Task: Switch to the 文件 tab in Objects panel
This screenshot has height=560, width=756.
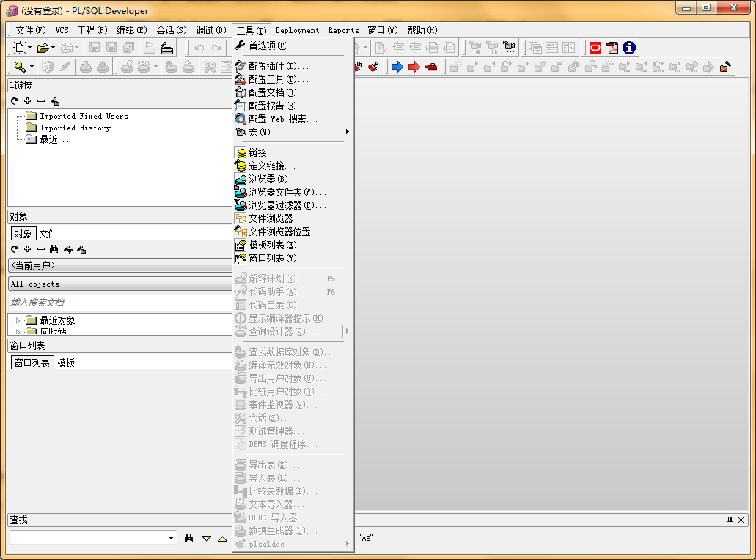Action: tap(48, 235)
